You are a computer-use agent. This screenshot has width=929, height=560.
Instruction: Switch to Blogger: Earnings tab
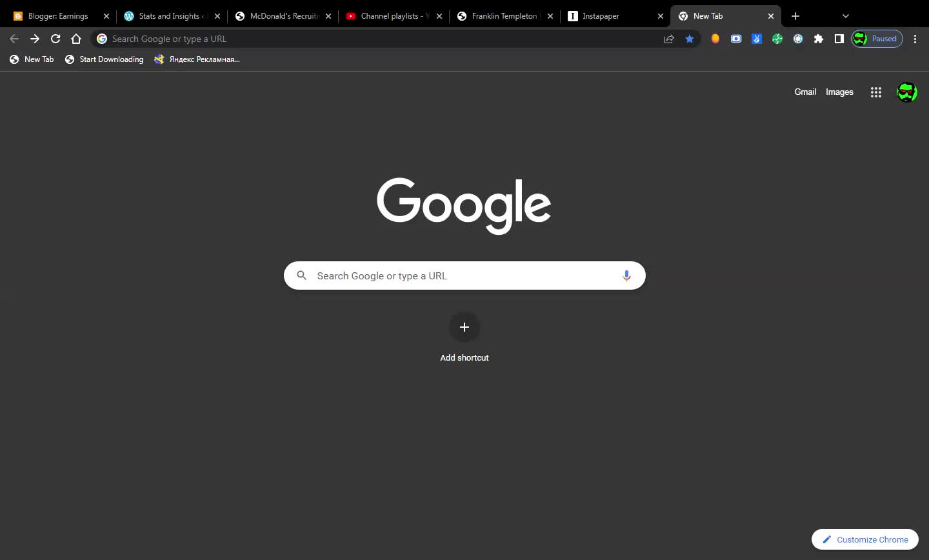(61, 16)
